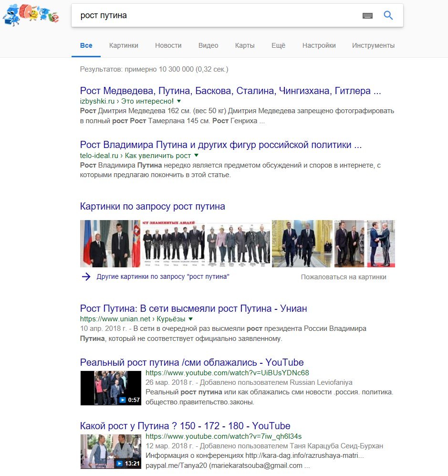448x476 pixels.
Task: Click the 'izbyshki.ru › Это интересно!' breadcrumb
Action: [x=127, y=101]
